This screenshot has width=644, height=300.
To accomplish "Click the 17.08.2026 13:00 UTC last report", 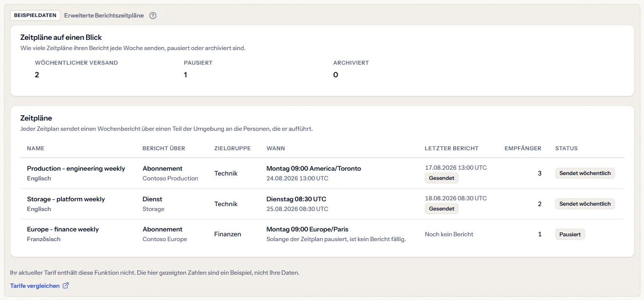I will [456, 168].
